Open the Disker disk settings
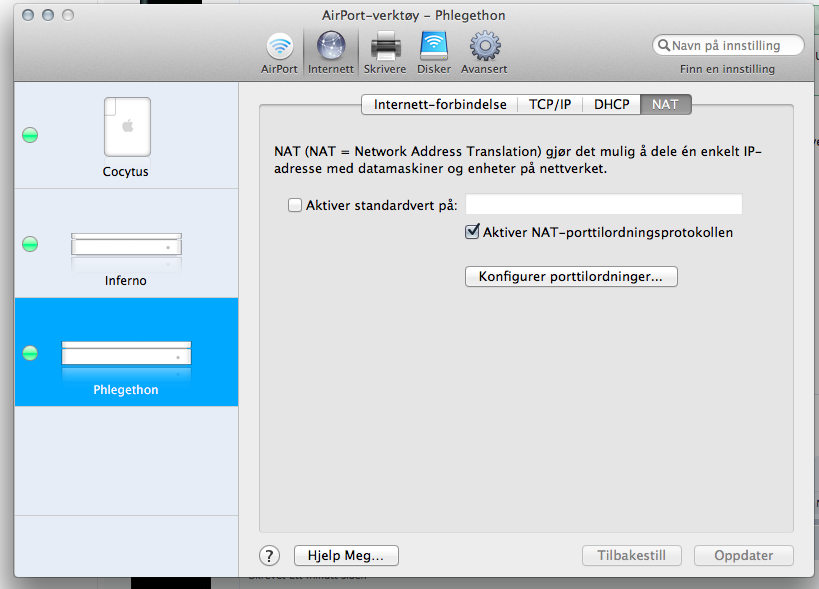The image size is (819, 589). pos(434,53)
